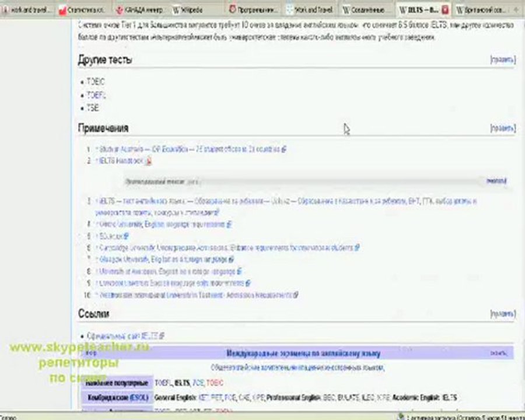Edit the 'Ссылки' section via [править]

(503, 314)
